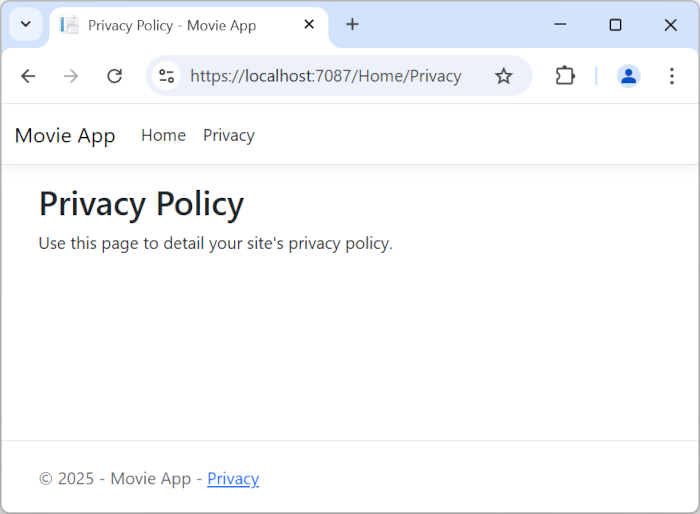The height and width of the screenshot is (514, 700).
Task: Click the Movie App brand link
Action: click(65, 135)
